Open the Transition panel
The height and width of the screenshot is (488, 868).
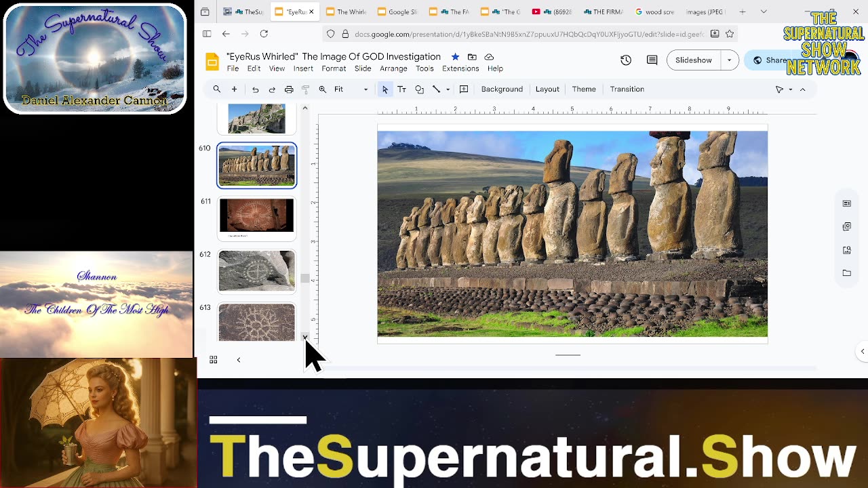(627, 89)
